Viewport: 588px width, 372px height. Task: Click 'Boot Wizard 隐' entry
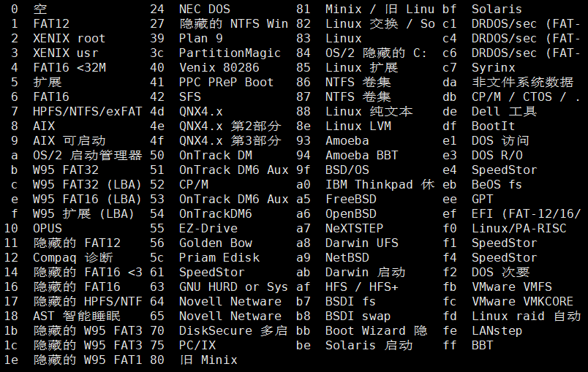pos(376,330)
